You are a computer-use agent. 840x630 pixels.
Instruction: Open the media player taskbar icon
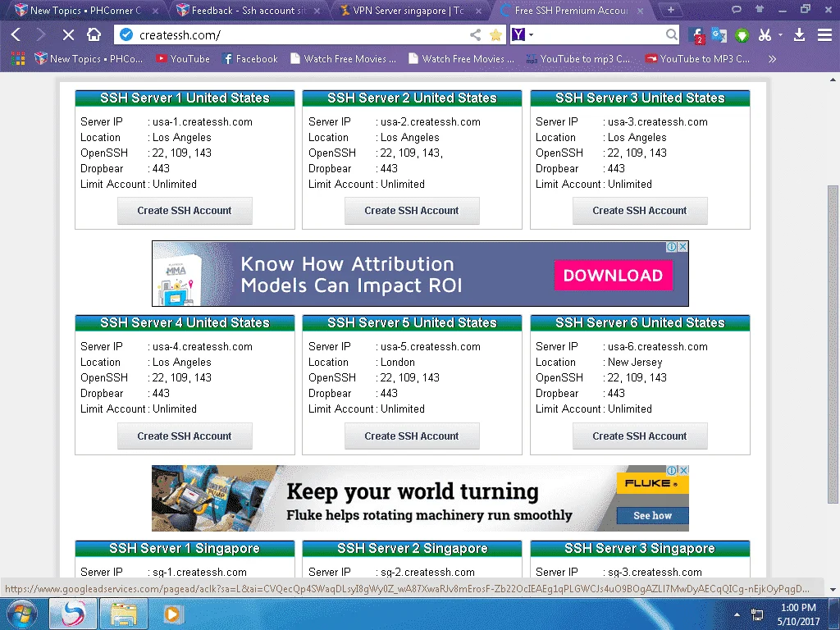(172, 614)
